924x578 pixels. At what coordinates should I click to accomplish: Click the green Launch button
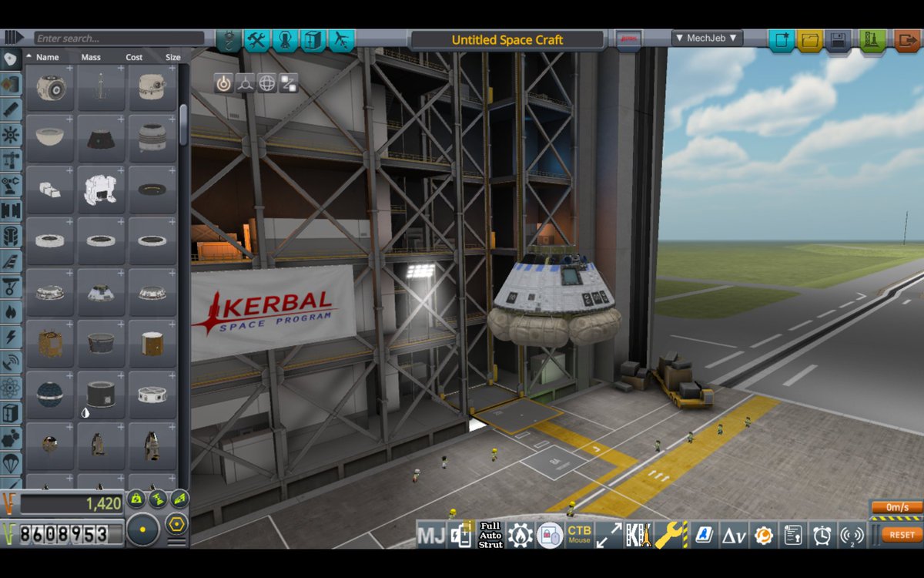tap(872, 39)
